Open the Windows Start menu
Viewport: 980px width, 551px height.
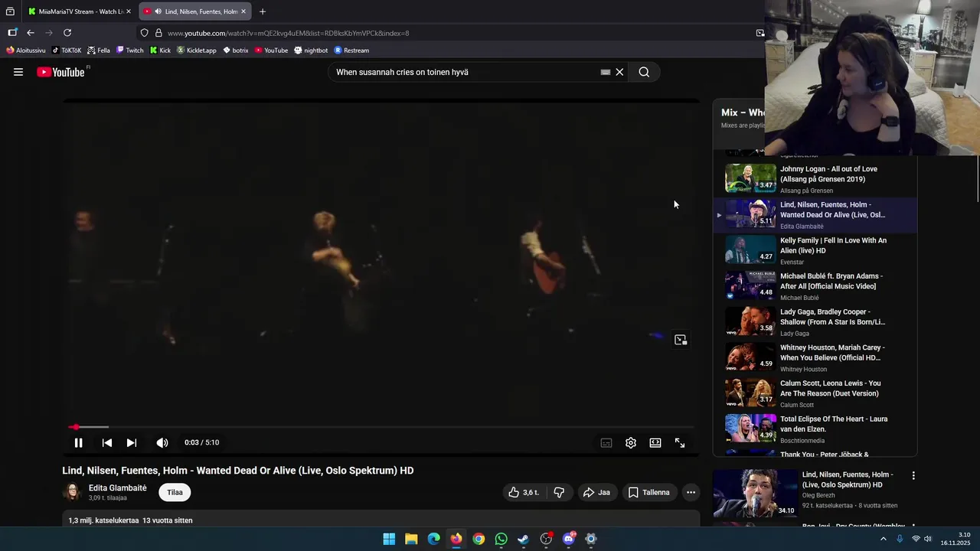coord(389,539)
